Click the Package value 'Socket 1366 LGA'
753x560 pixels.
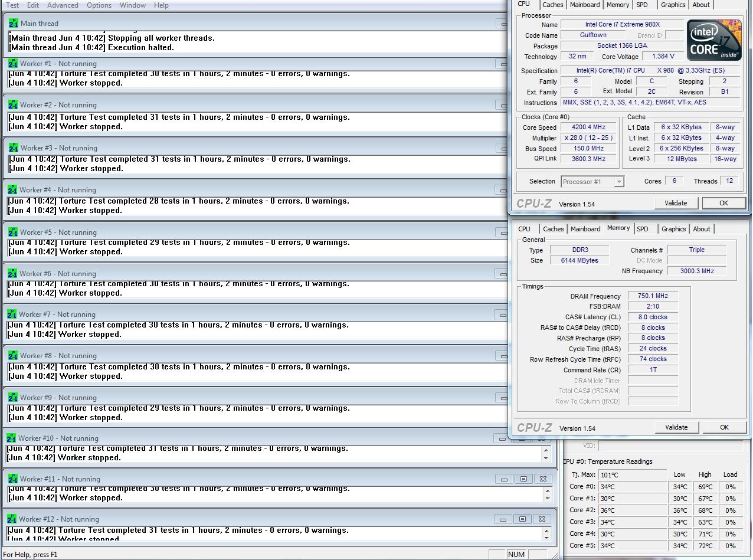[622, 45]
